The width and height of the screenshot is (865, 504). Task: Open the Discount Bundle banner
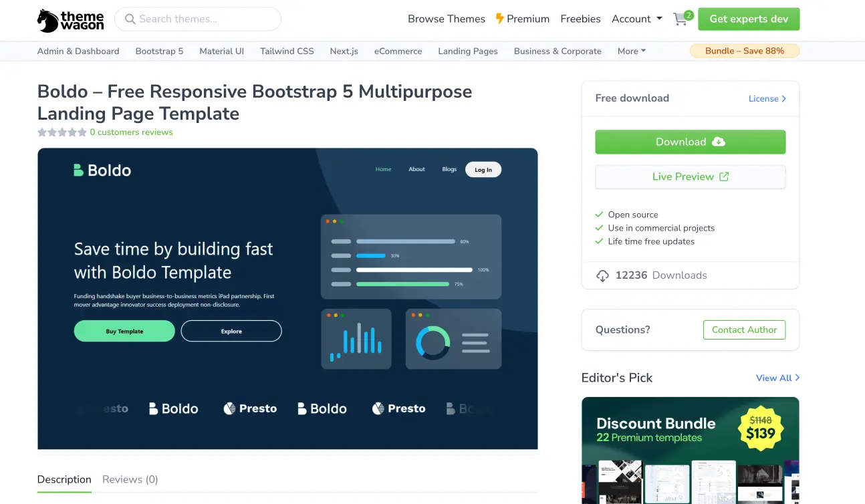[691, 451]
